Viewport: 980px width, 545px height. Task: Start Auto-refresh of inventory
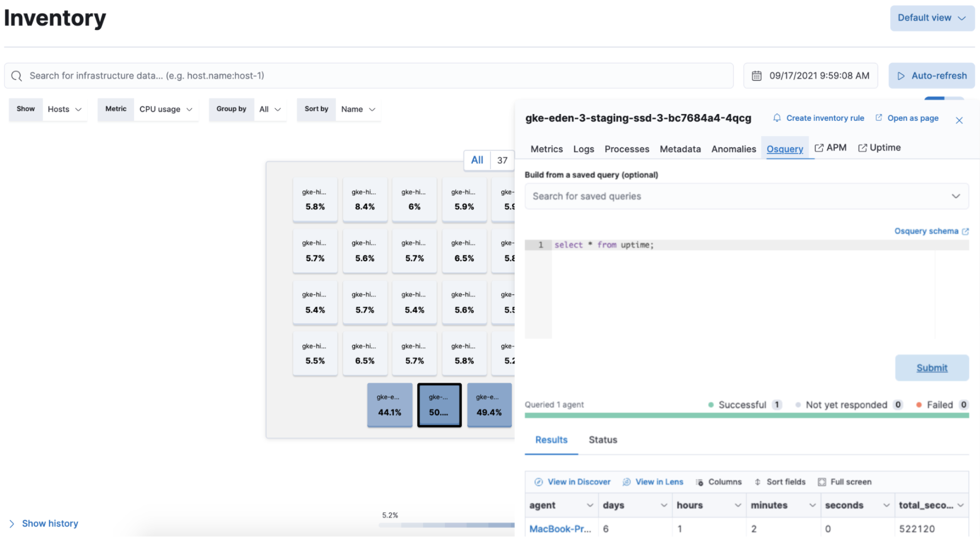pos(932,76)
